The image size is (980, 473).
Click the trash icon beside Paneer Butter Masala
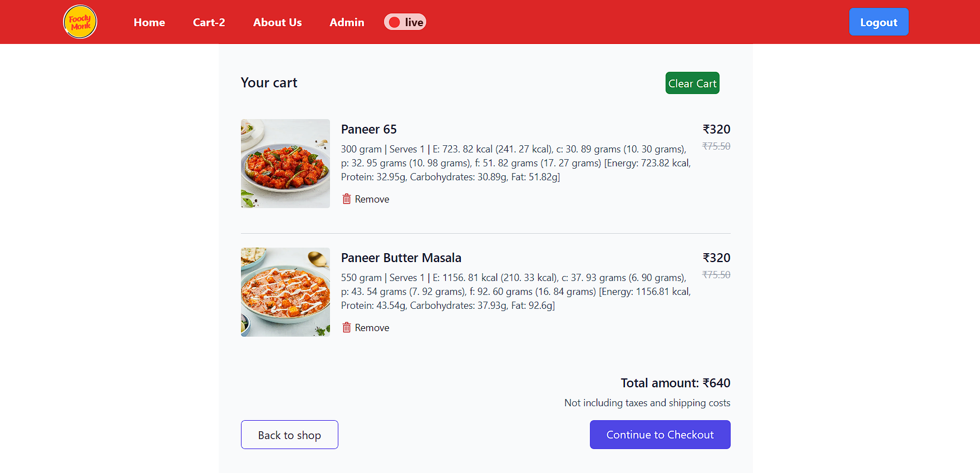(346, 327)
